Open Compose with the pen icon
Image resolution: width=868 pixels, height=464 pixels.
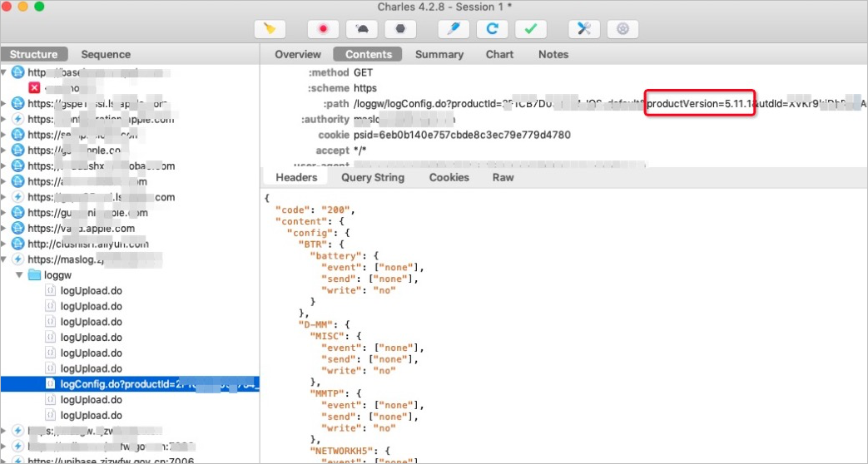[x=454, y=29]
